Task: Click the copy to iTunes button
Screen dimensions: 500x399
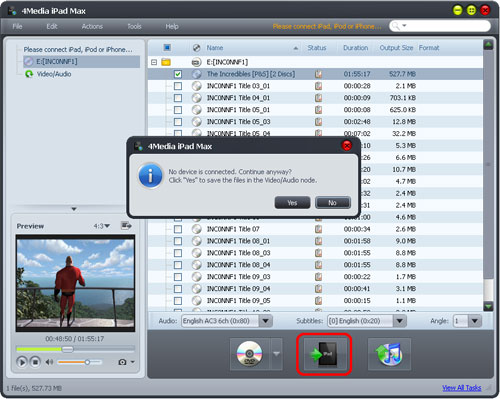Action: pyautogui.click(x=389, y=354)
